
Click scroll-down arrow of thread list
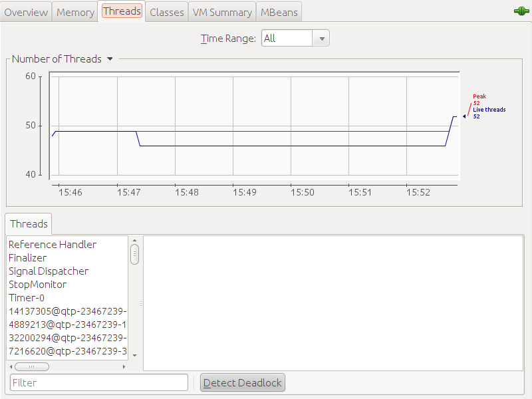pos(134,356)
